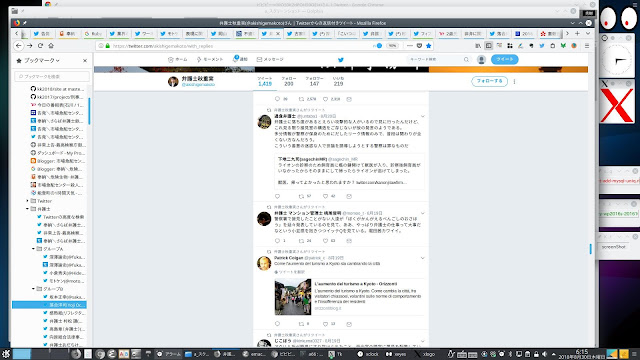Open the フォロワー 147 list

pos(314,81)
